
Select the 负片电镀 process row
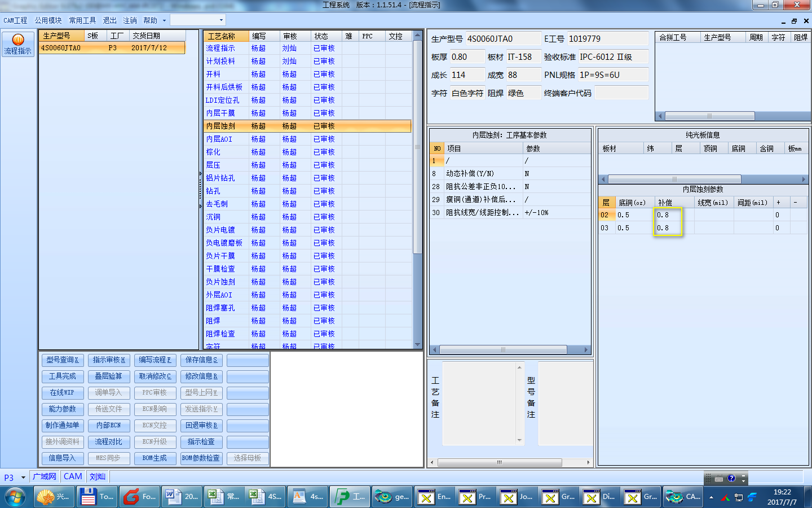click(307, 230)
